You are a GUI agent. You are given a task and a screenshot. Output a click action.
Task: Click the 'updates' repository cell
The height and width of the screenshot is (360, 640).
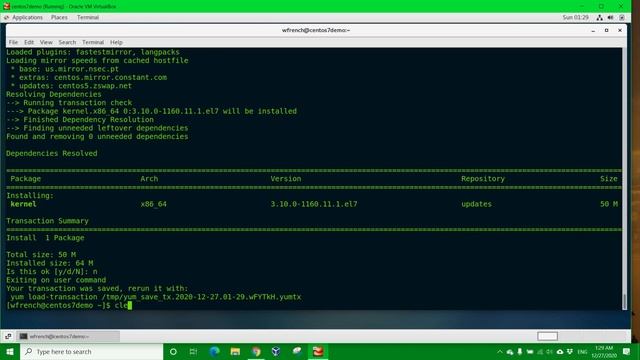coord(476,204)
